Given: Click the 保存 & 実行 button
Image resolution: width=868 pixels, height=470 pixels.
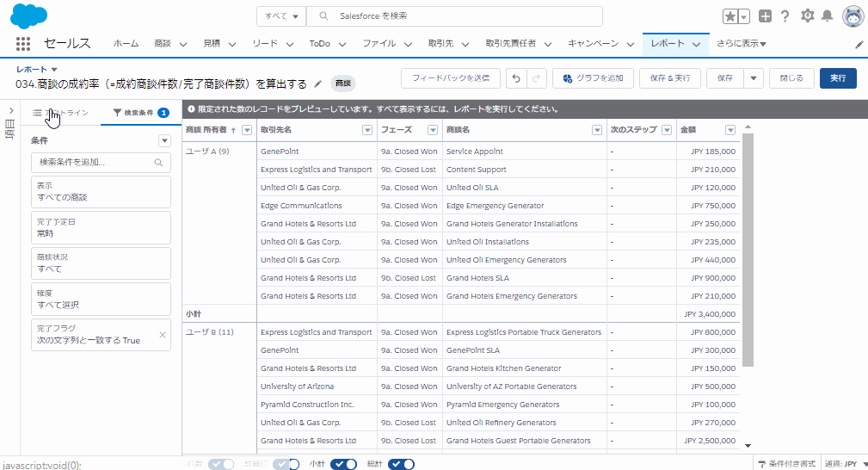Looking at the screenshot, I should [670, 78].
